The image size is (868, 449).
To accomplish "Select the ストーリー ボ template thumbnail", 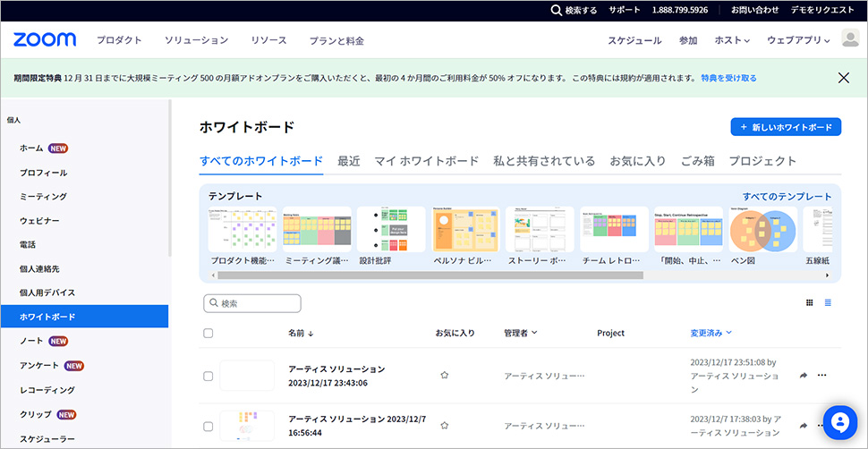I will (540, 229).
